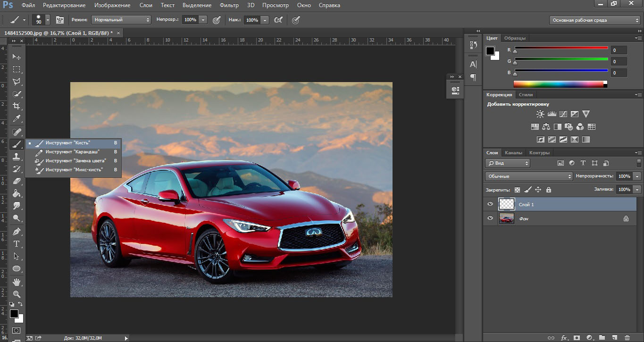
Task: Switch to the Каналы tab
Action: tap(513, 153)
